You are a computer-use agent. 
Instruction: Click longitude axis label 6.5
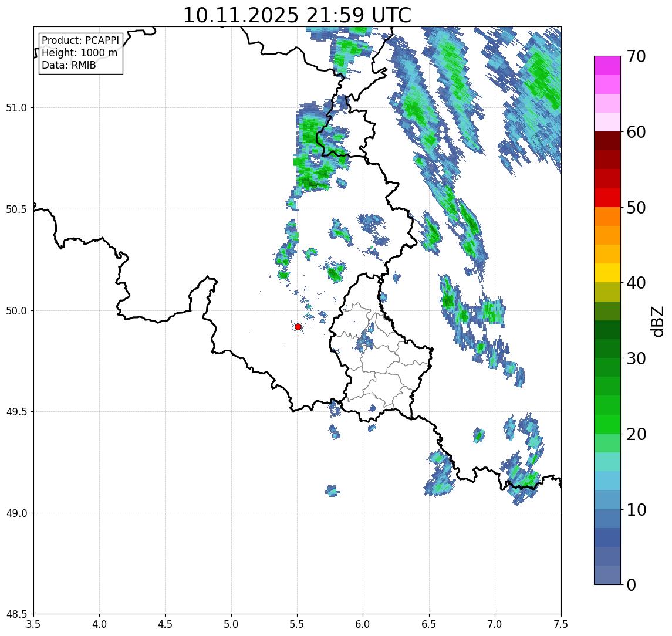(x=430, y=624)
